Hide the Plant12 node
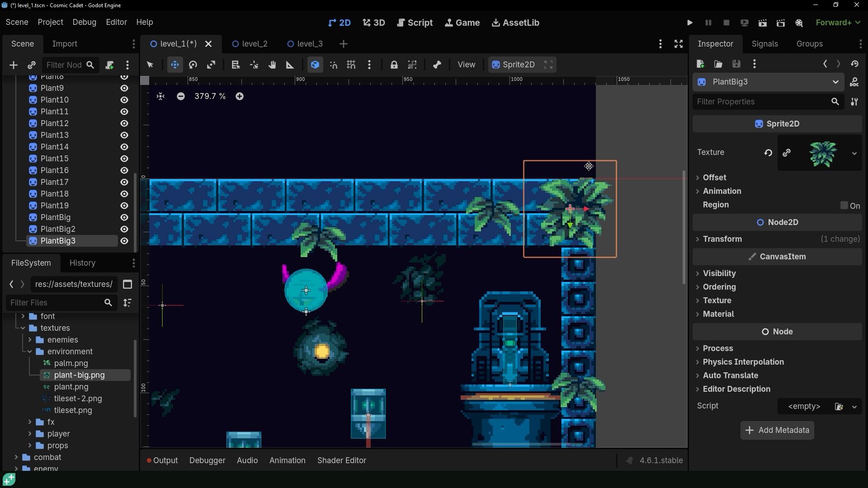Screen dimensions: 868x488 [x=124, y=123]
